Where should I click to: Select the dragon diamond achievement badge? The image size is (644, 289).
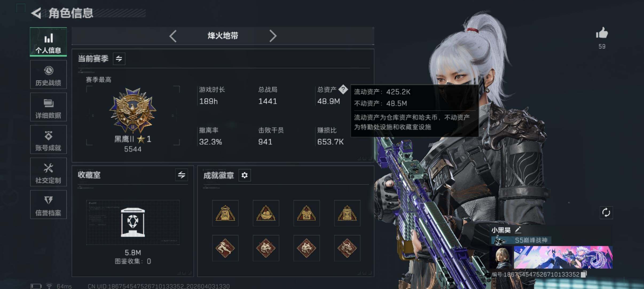pos(347,248)
